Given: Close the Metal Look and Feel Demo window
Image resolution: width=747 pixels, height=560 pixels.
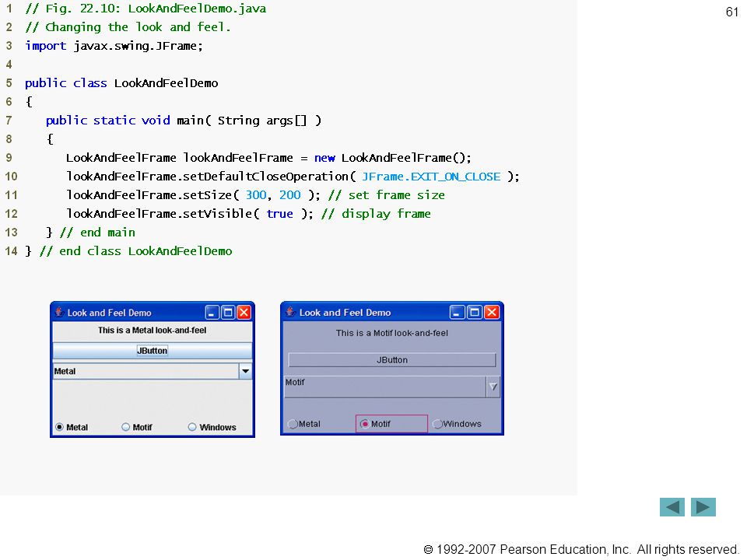Looking at the screenshot, I should click(244, 313).
